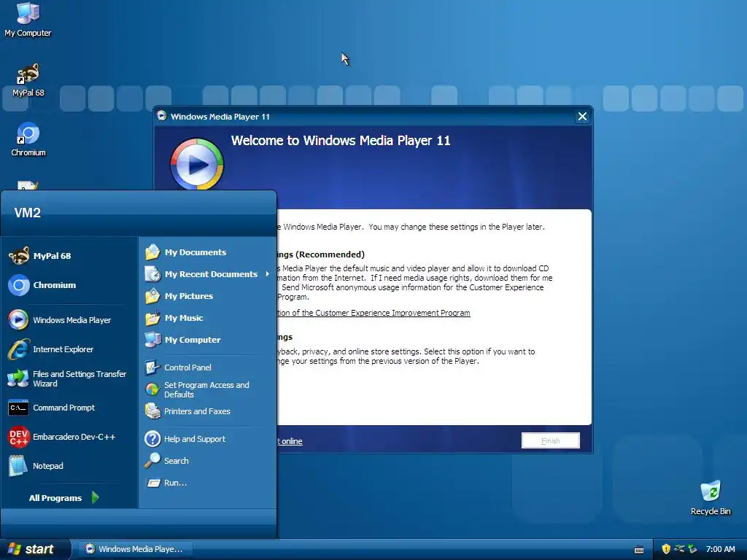Viewport: 747px width, 560px height.
Task: Open the Recycle Bin desktop icon
Action: [x=711, y=497]
